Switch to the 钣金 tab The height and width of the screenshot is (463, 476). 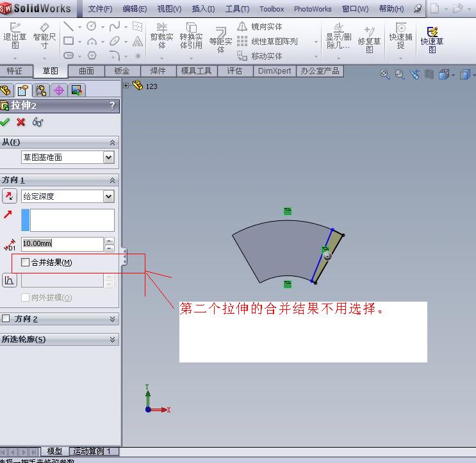click(x=122, y=71)
